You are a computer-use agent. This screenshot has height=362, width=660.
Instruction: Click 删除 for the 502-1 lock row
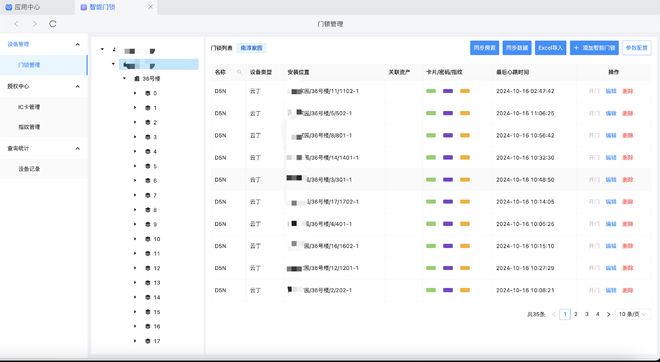(628, 113)
